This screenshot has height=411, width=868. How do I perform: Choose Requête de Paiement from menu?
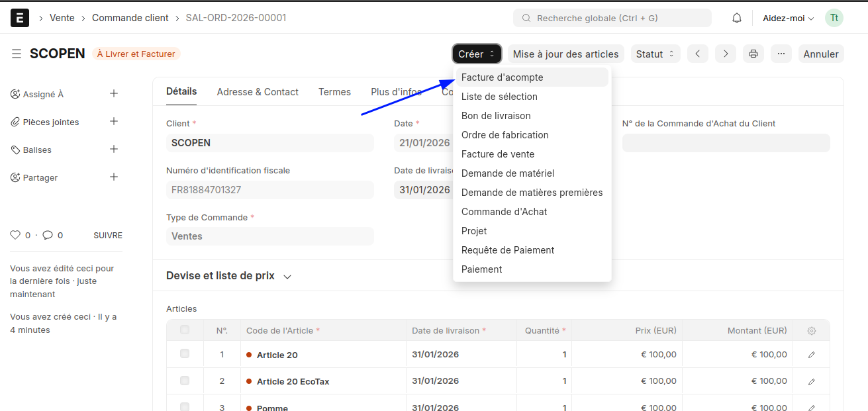tap(532, 250)
